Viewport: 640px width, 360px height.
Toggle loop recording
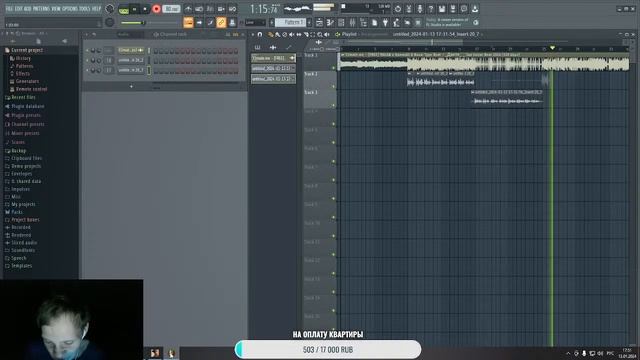(232, 9)
